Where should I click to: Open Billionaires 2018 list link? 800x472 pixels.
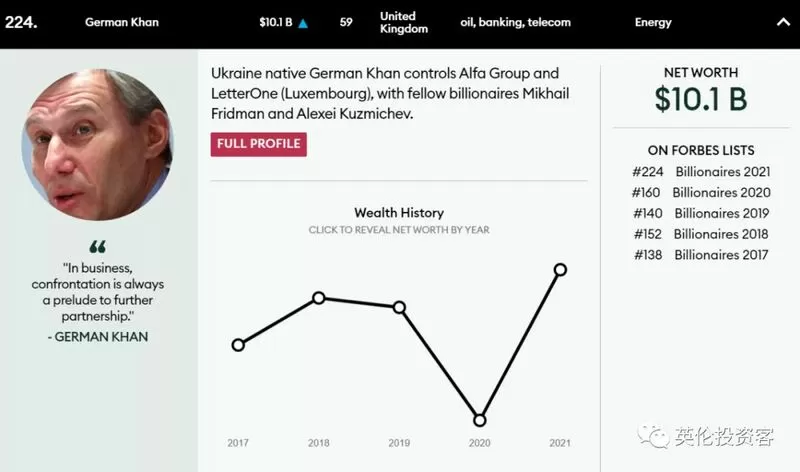(721, 234)
